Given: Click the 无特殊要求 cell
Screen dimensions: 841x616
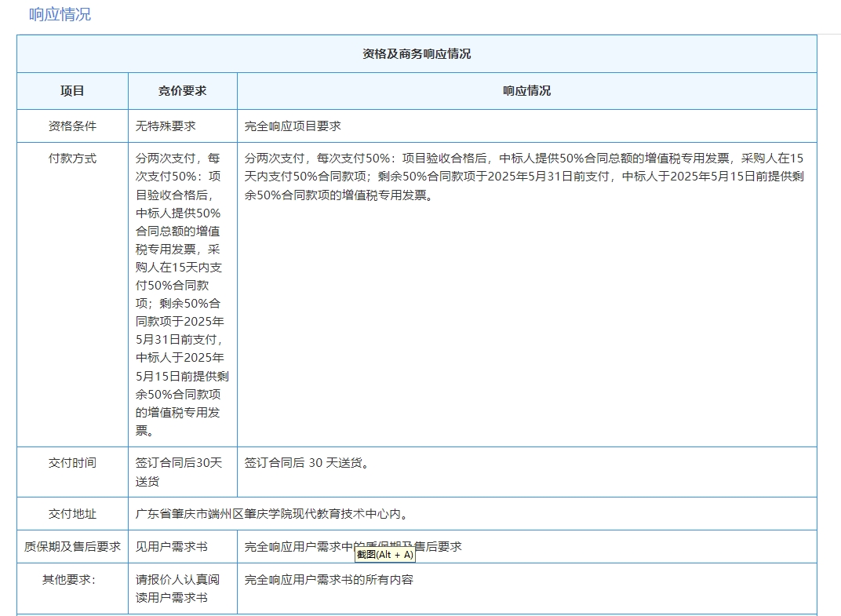Looking at the screenshot, I should [x=166, y=126].
